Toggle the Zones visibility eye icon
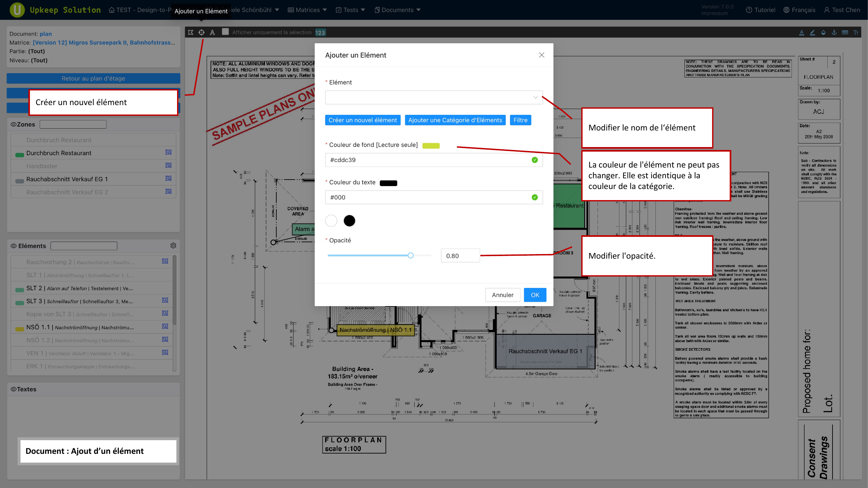 (x=13, y=124)
